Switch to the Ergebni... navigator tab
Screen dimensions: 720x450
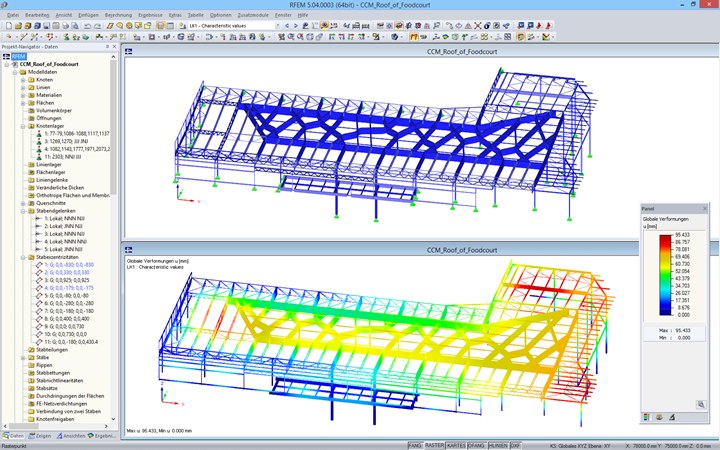pyautogui.click(x=102, y=436)
